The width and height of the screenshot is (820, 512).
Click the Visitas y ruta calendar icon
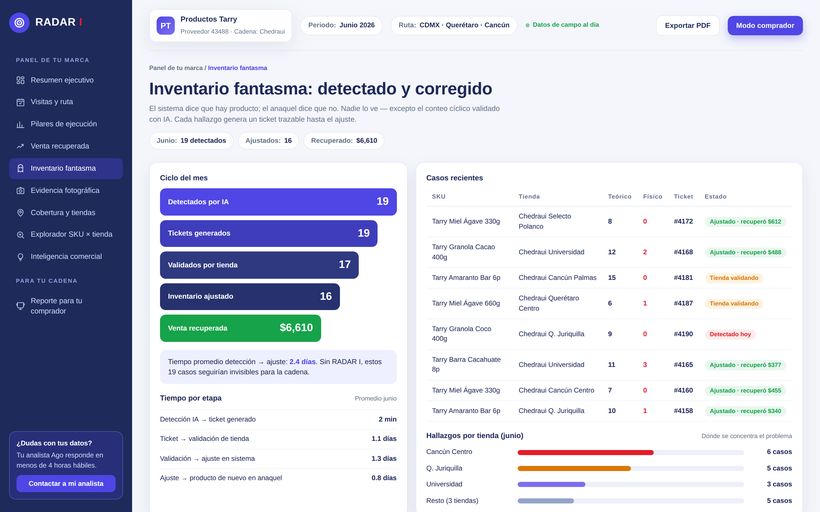20,102
